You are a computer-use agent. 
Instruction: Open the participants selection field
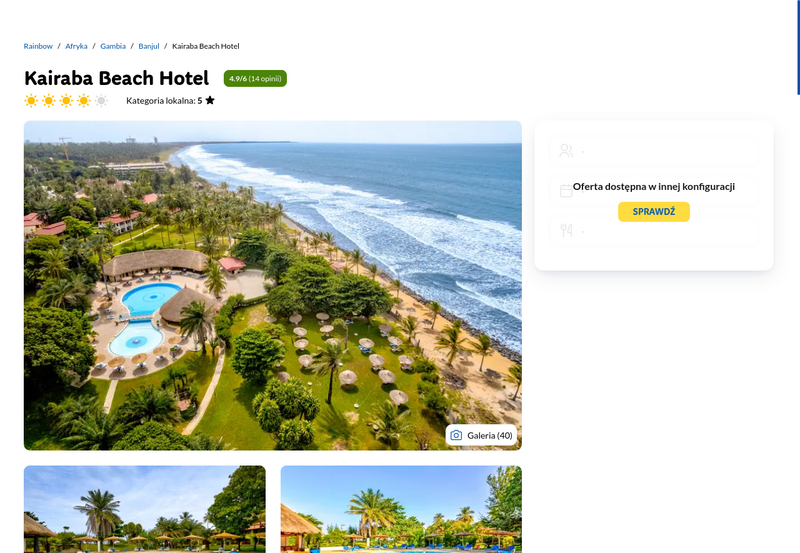pyautogui.click(x=654, y=150)
